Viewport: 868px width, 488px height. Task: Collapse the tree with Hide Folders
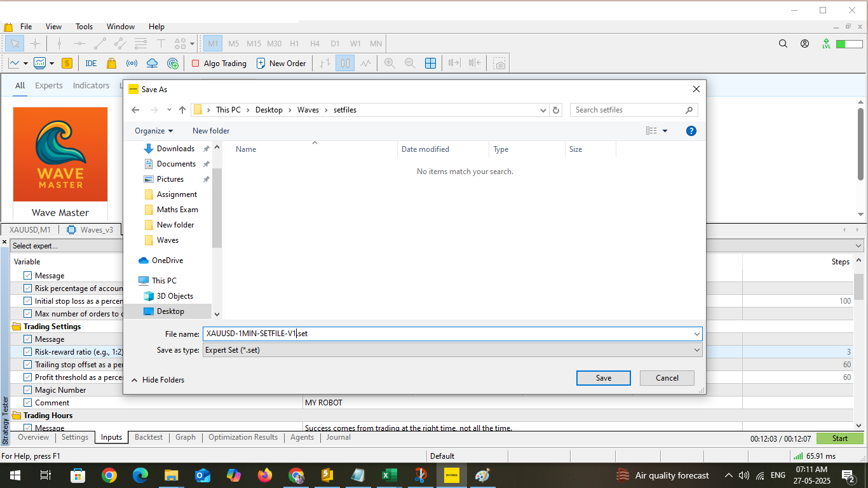tap(158, 380)
